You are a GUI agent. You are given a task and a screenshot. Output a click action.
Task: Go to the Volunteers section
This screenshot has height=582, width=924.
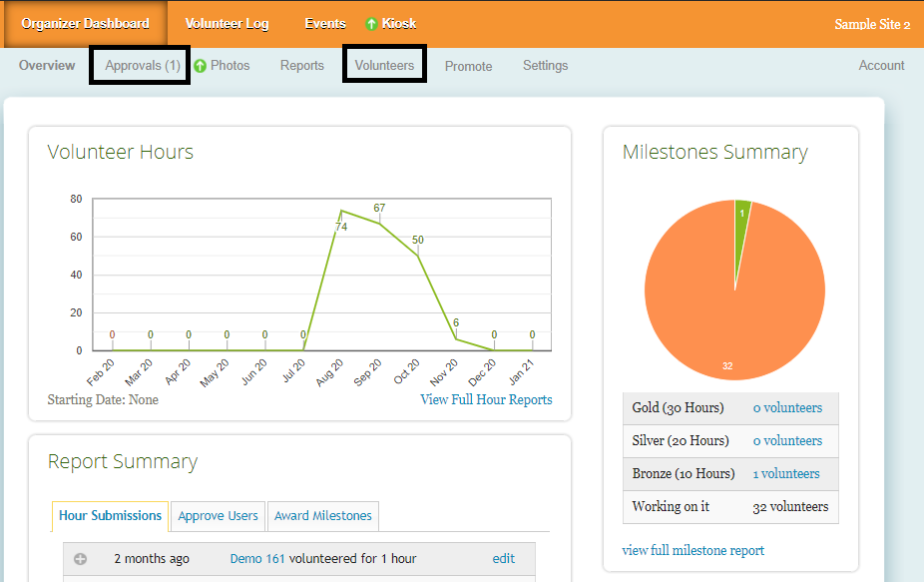point(384,66)
